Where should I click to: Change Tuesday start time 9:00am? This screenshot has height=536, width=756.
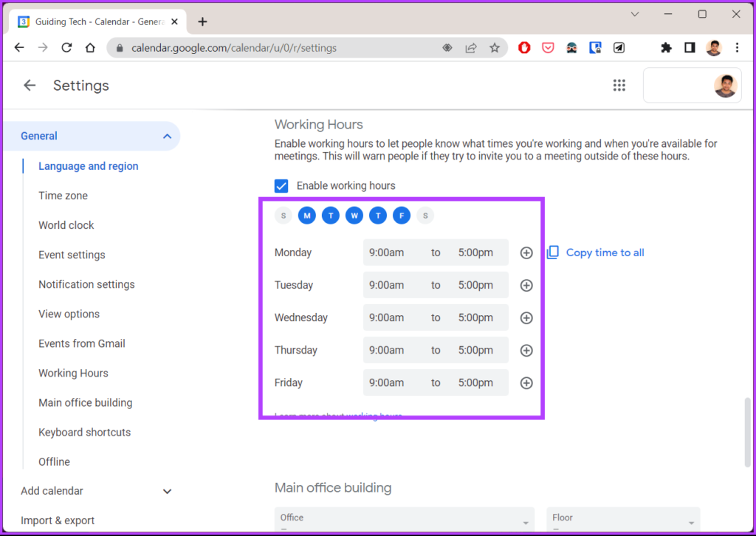tap(387, 286)
